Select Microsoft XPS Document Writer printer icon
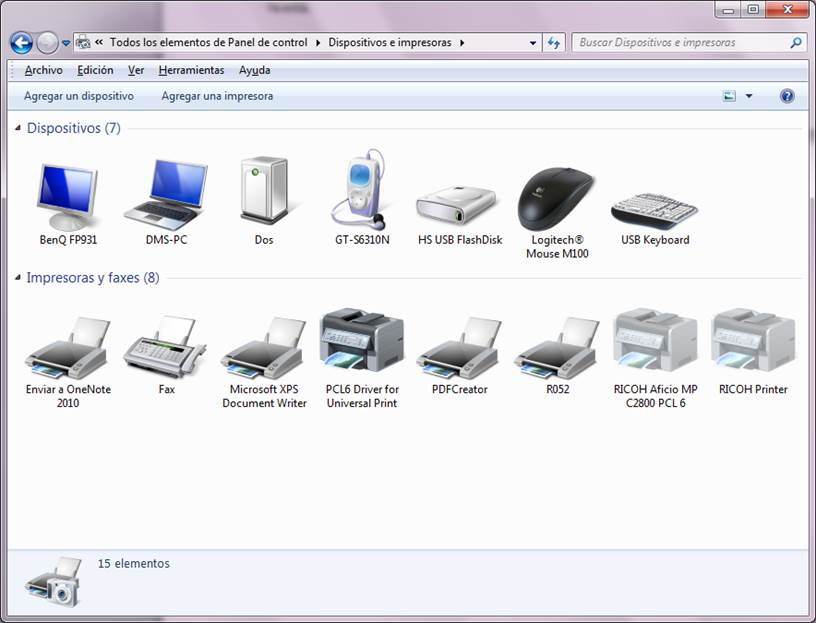The height and width of the screenshot is (623, 816). [264, 348]
